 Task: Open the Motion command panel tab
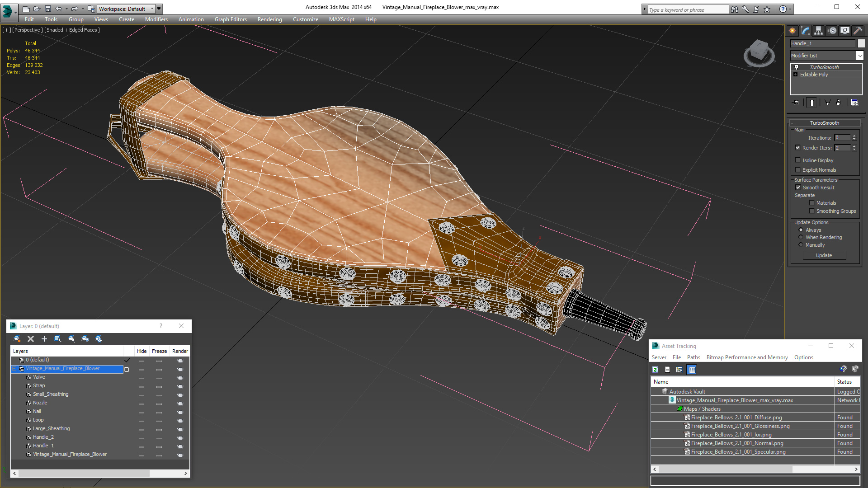(x=832, y=31)
